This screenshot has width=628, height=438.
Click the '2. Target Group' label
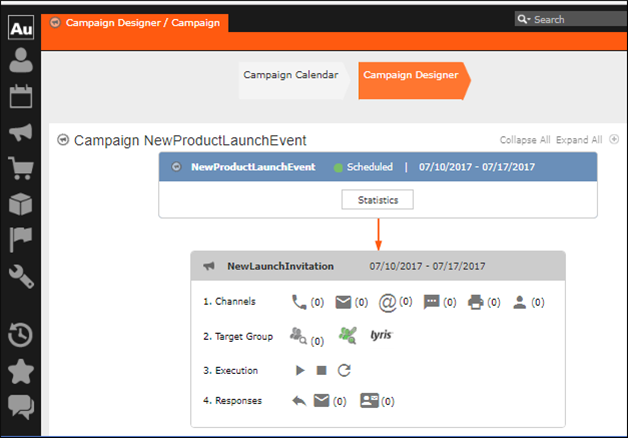[238, 336]
